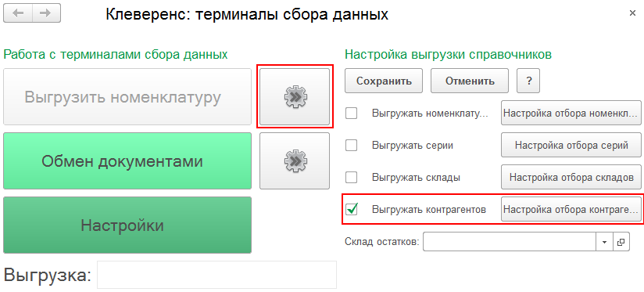Start Обмен документами

(x=127, y=160)
